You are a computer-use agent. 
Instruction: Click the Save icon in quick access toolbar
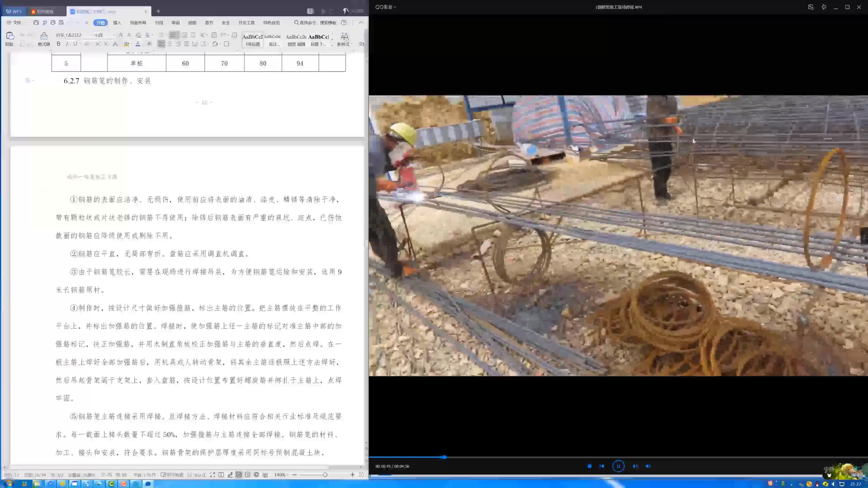pyautogui.click(x=36, y=22)
